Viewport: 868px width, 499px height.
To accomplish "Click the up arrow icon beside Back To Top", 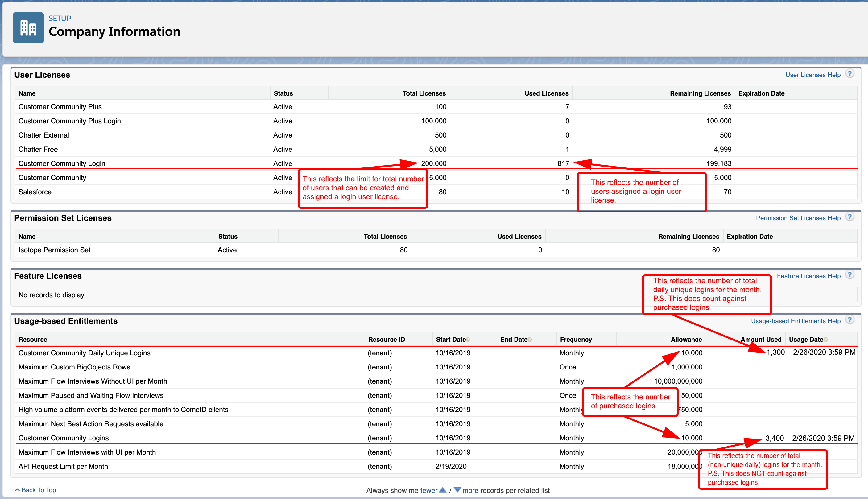I will coord(17,490).
